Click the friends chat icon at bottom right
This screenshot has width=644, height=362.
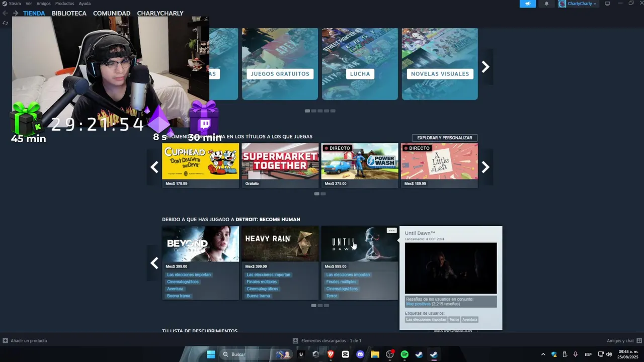(x=639, y=341)
